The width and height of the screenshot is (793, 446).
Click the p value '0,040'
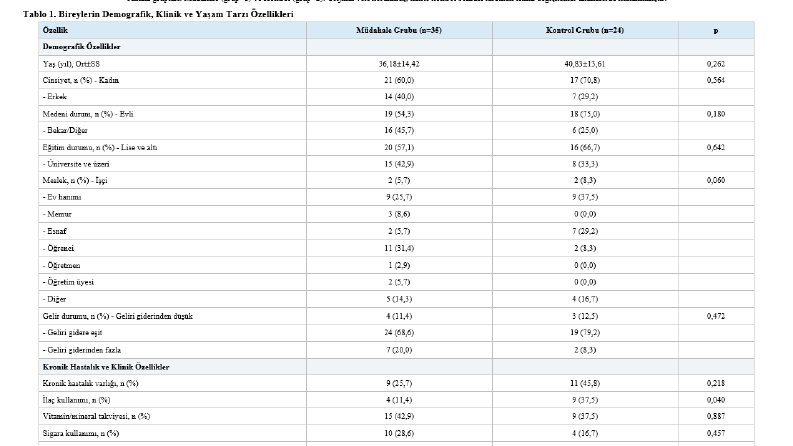[x=716, y=399]
